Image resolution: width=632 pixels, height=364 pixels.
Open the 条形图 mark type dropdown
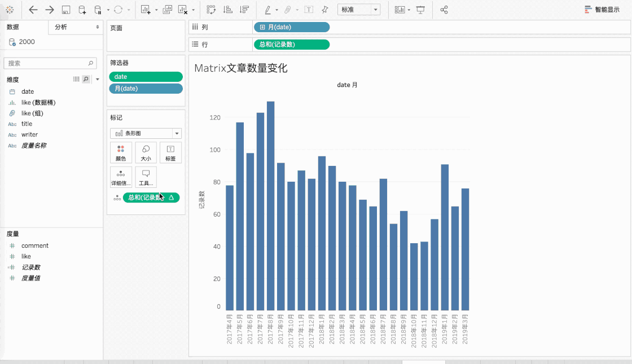pyautogui.click(x=146, y=133)
